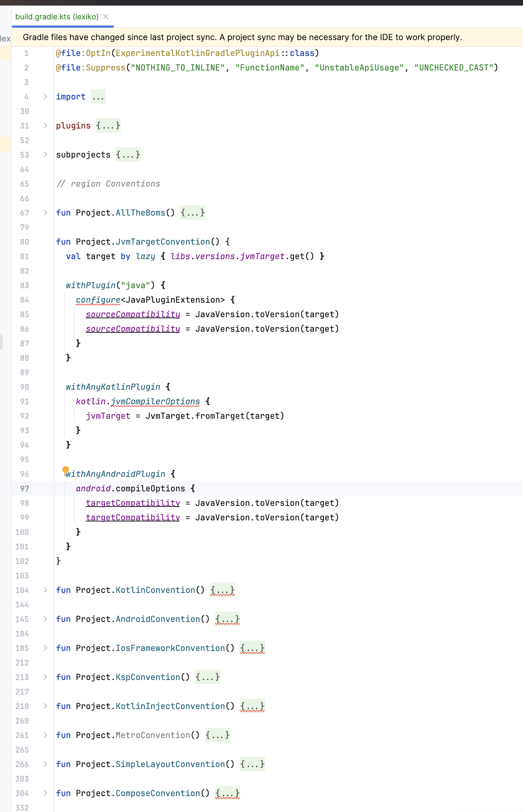Viewport: 523px width, 812px height.
Task: Unfold AllTheBoms using its gutter arrow
Action: 45,213
